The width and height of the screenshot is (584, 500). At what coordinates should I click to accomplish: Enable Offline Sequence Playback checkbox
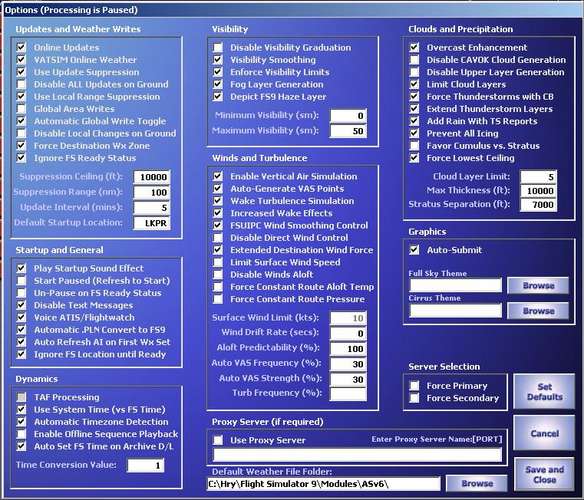21,434
